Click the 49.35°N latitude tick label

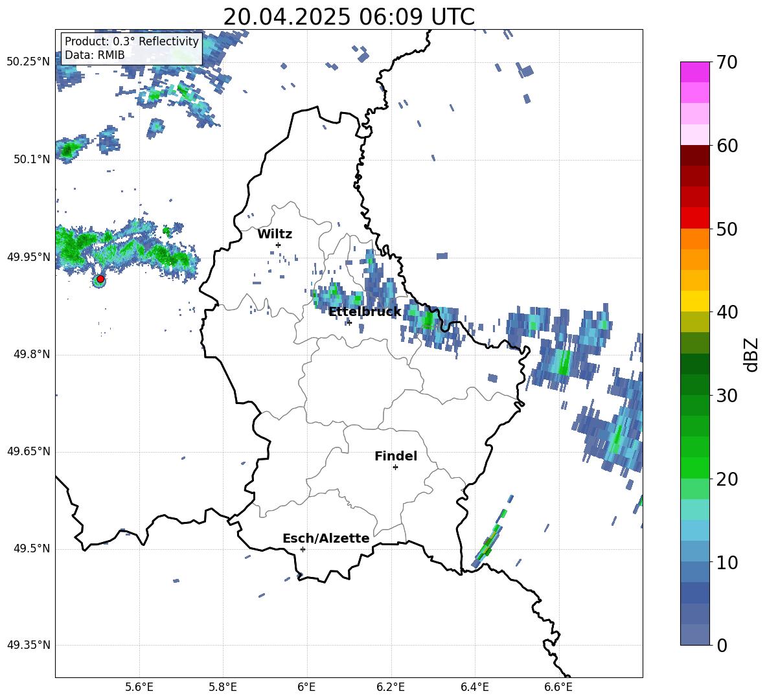(29, 645)
